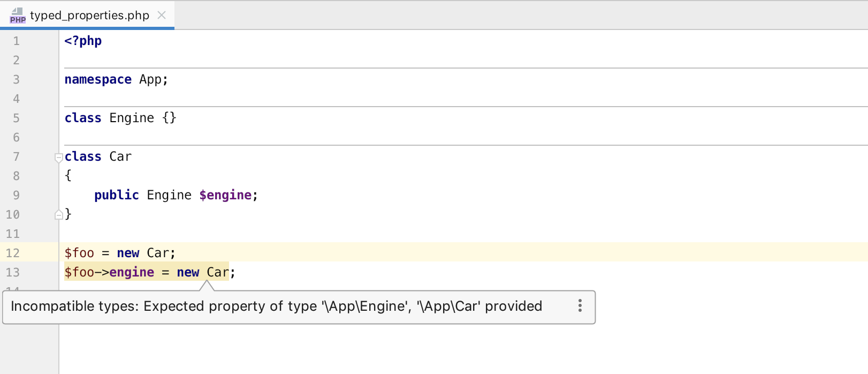Click the highlighted Car on line 13
868x374 pixels.
pyautogui.click(x=217, y=272)
